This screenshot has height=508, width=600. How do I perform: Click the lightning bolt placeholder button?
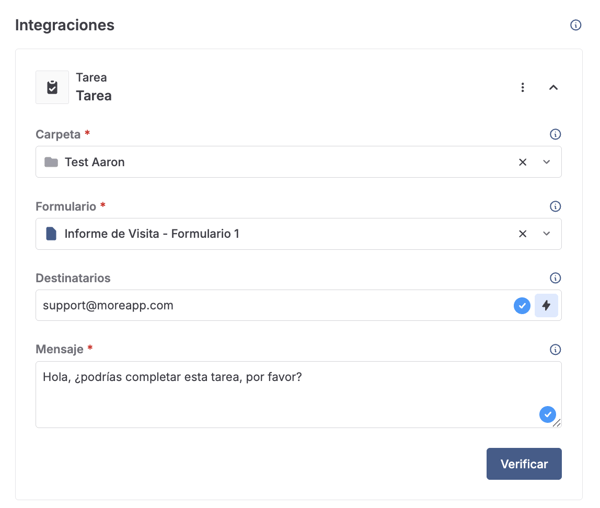click(546, 306)
